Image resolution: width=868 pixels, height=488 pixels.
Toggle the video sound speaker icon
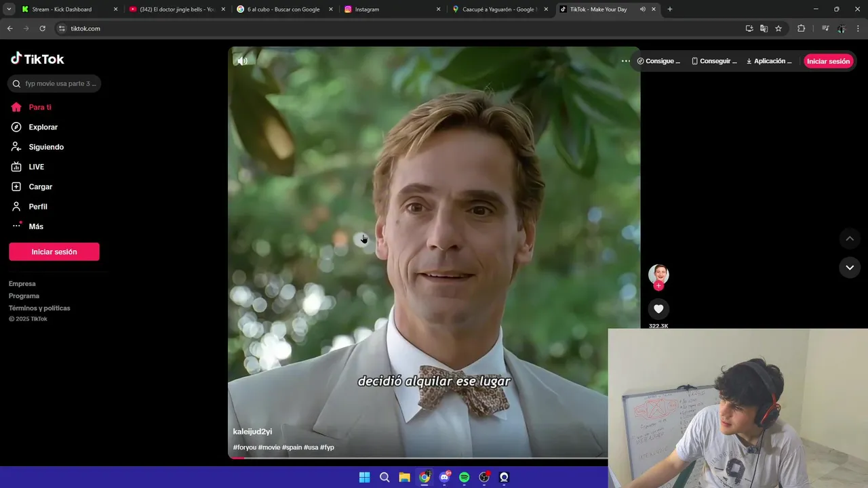point(242,61)
